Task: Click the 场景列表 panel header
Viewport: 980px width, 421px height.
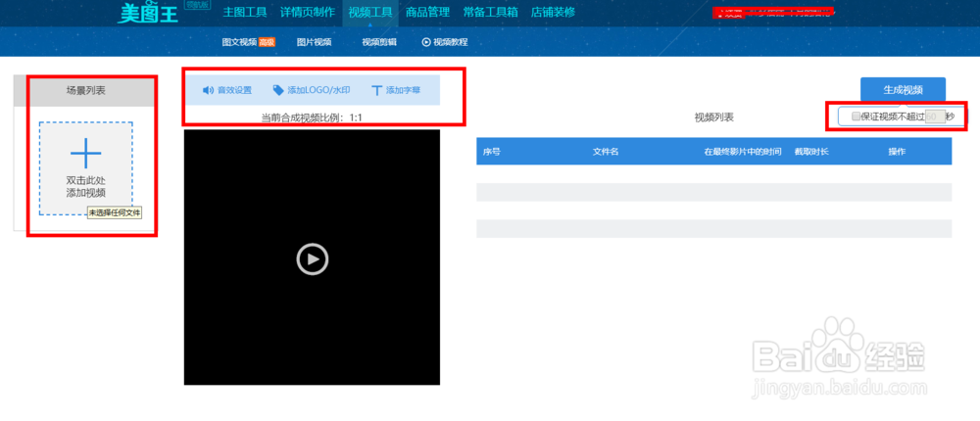Action: click(85, 91)
